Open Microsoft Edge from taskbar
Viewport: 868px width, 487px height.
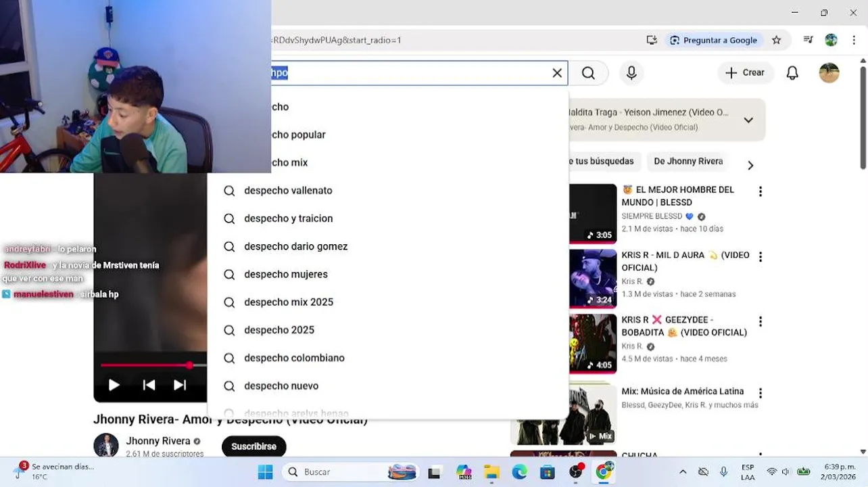click(519, 472)
